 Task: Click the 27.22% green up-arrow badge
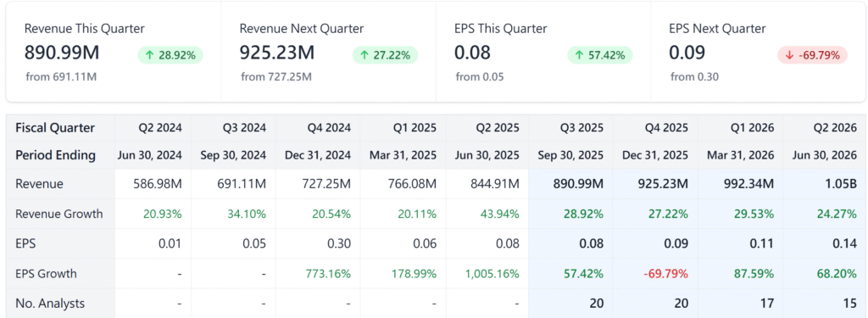tap(385, 55)
